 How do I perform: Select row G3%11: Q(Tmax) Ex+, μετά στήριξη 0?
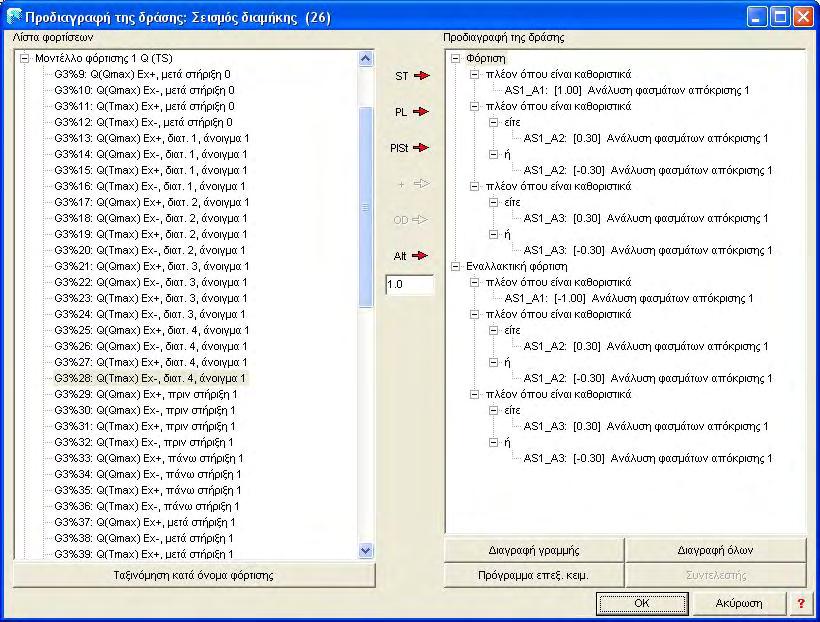pyautogui.click(x=144, y=106)
